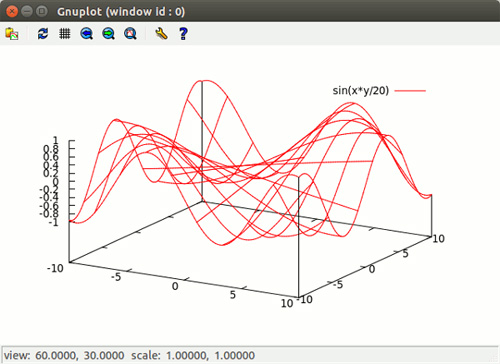Click the red legend line sample
The width and height of the screenshot is (500, 364).
click(410, 91)
